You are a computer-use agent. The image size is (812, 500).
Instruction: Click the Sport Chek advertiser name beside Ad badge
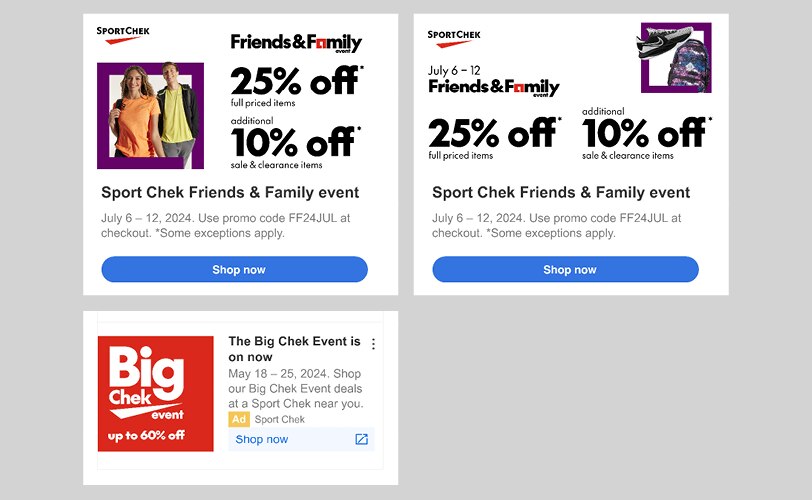[280, 419]
